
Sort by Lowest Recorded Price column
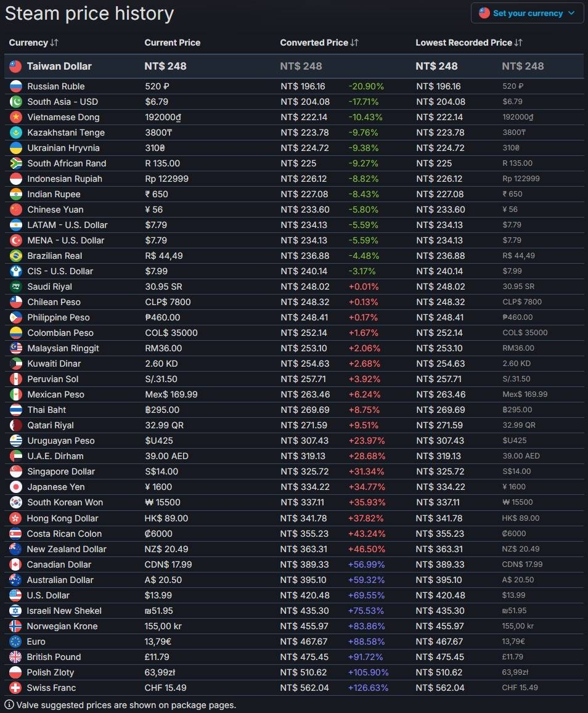469,43
